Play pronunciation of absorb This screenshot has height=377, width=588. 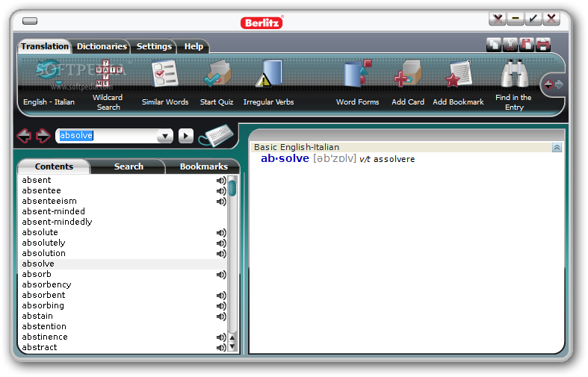pos(221,275)
